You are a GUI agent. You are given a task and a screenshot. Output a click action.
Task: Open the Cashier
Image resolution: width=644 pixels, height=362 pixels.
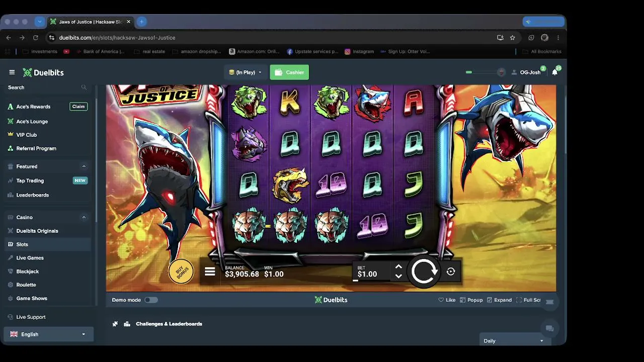click(x=289, y=72)
